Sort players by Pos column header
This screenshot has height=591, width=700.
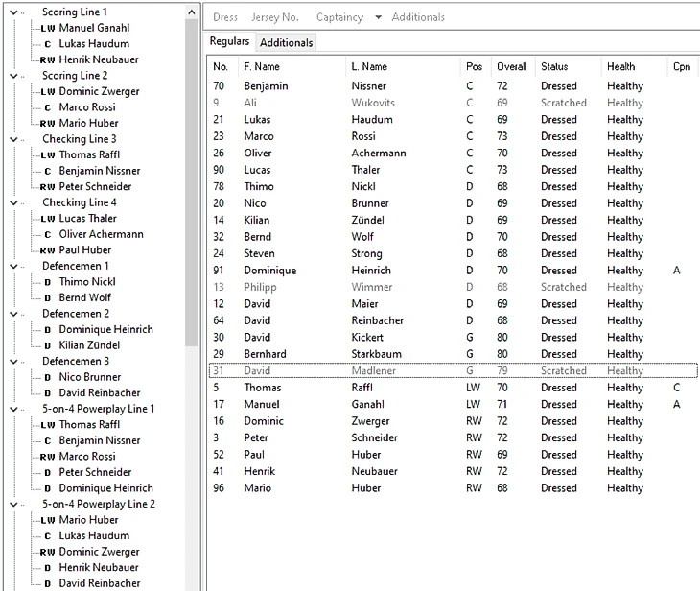474,67
